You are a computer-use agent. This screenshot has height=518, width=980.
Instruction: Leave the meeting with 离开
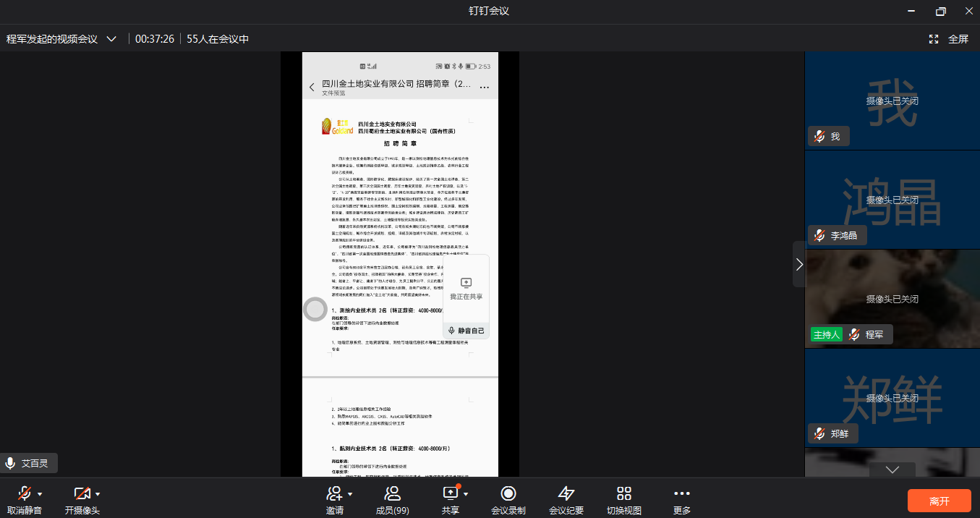click(x=939, y=501)
